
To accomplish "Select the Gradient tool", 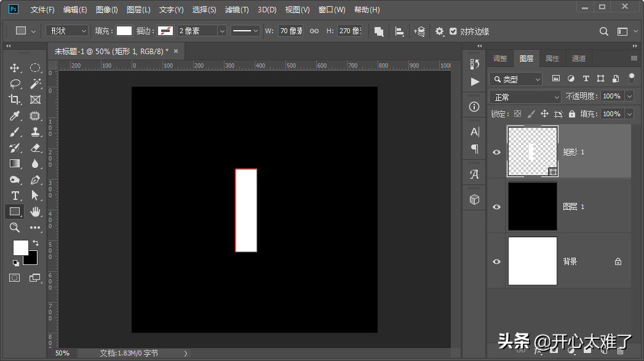I will 15,164.
